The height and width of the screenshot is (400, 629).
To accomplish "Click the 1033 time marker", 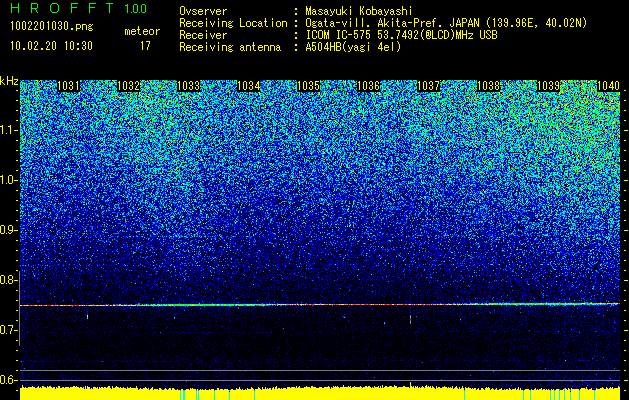I will pyautogui.click(x=189, y=86).
